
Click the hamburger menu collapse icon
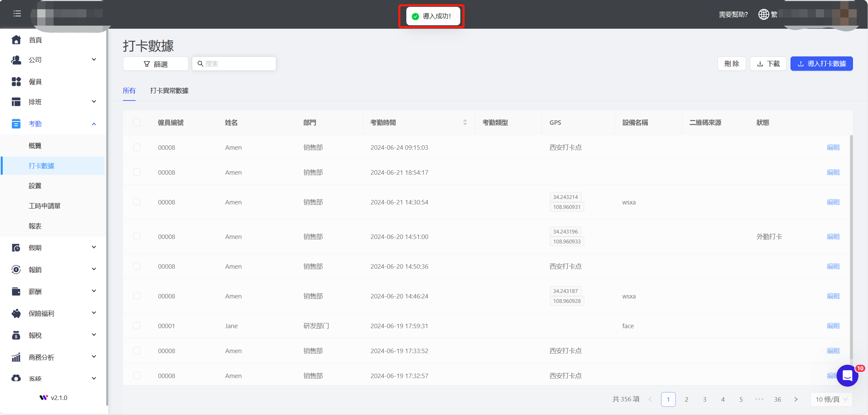[17, 14]
